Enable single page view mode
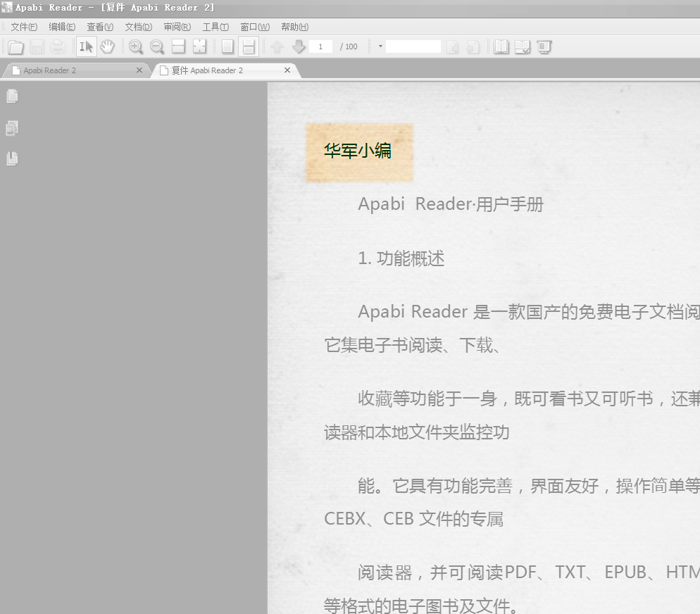Screen dimensions: 700x614 227,46
